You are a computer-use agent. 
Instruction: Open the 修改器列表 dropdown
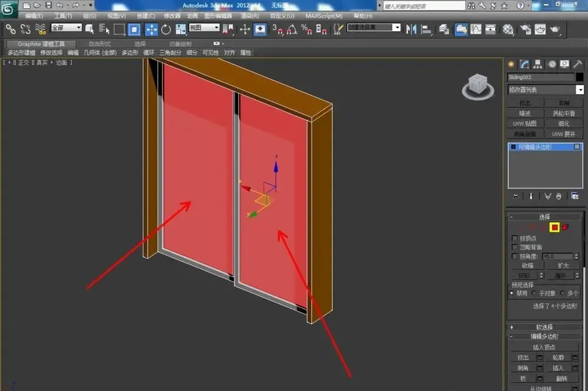(x=545, y=89)
